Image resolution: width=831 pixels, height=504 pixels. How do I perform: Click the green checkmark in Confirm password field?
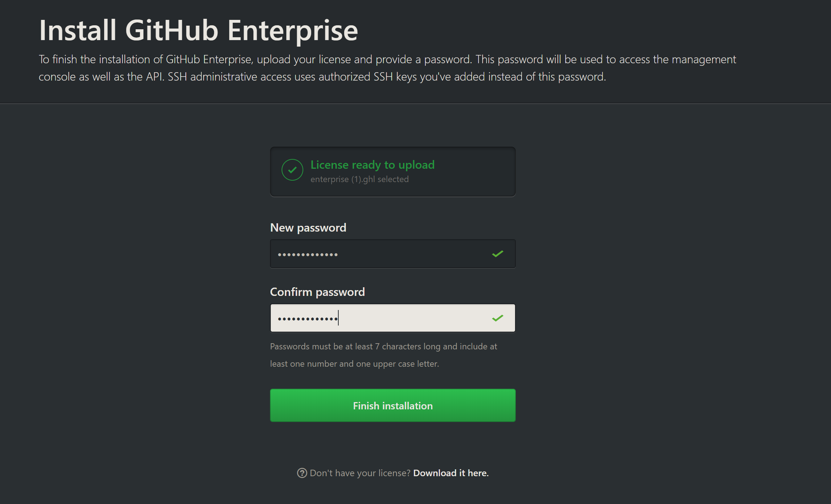click(x=498, y=318)
